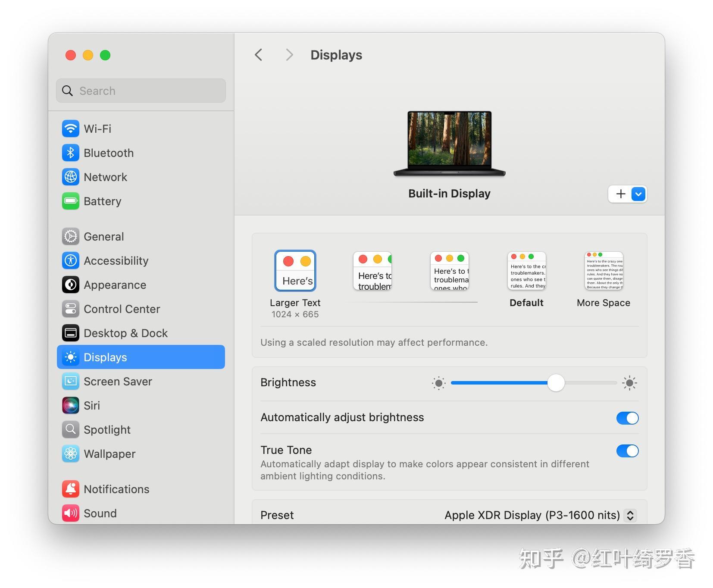The height and width of the screenshot is (588, 713).
Task: Navigate back using the left chevron
Action: pos(258,55)
